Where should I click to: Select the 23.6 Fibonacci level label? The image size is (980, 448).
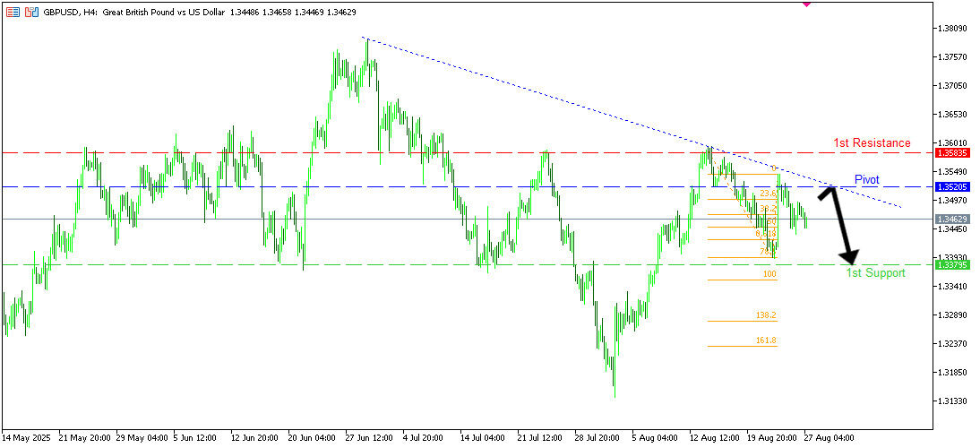point(767,193)
